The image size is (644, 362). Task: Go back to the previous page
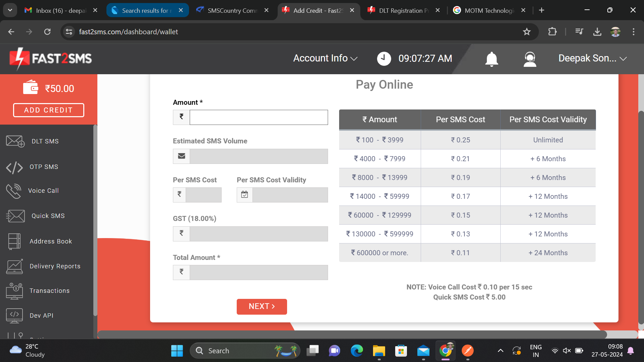tap(11, 32)
